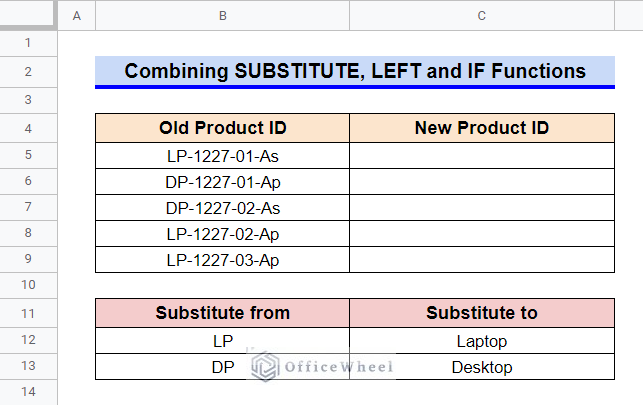This screenshot has height=405, width=643.
Task: Select the 'Substitute to' header cell
Action: [x=482, y=313]
